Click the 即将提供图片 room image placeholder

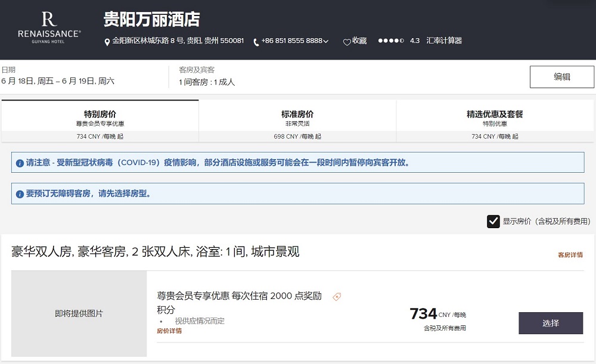[79, 313]
